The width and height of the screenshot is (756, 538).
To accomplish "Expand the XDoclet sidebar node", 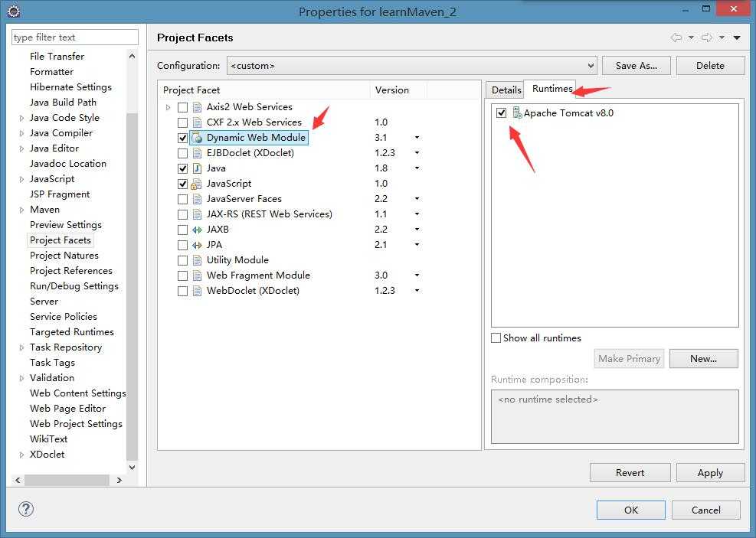I will pyautogui.click(x=21, y=455).
